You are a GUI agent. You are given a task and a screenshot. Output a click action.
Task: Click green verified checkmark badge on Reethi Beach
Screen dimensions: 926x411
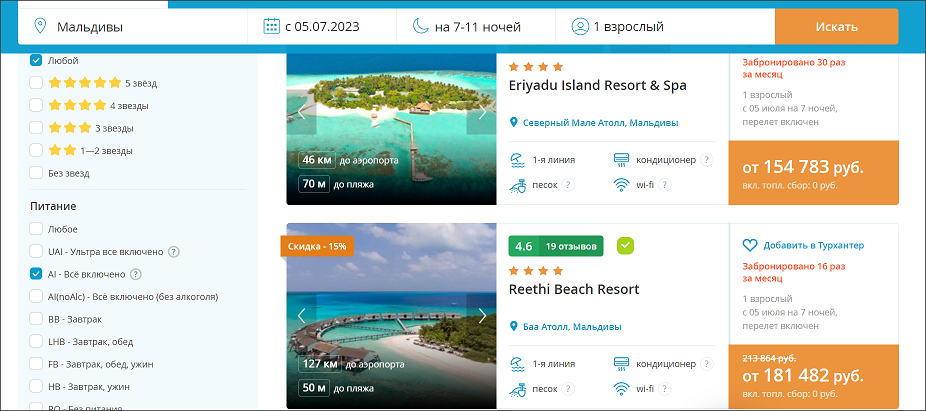pos(625,246)
